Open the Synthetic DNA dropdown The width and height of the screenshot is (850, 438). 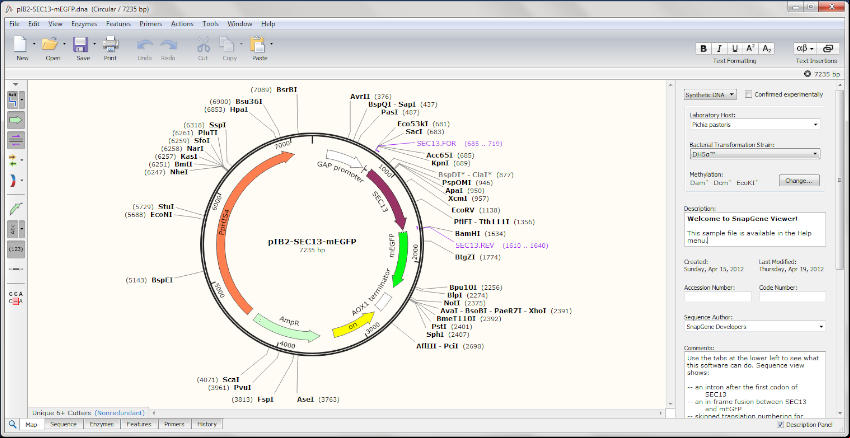point(710,94)
